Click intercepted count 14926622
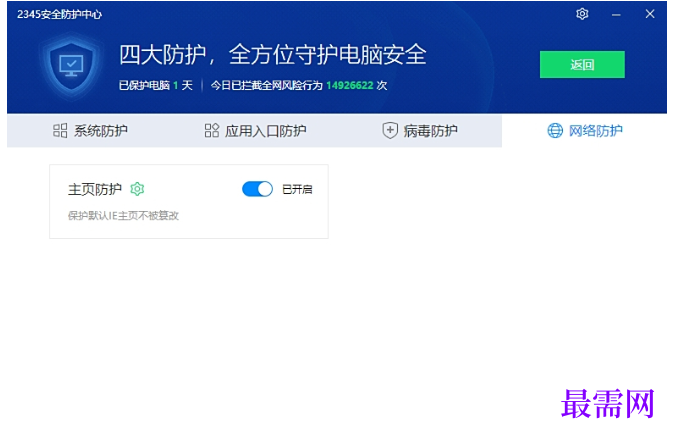 [349, 85]
